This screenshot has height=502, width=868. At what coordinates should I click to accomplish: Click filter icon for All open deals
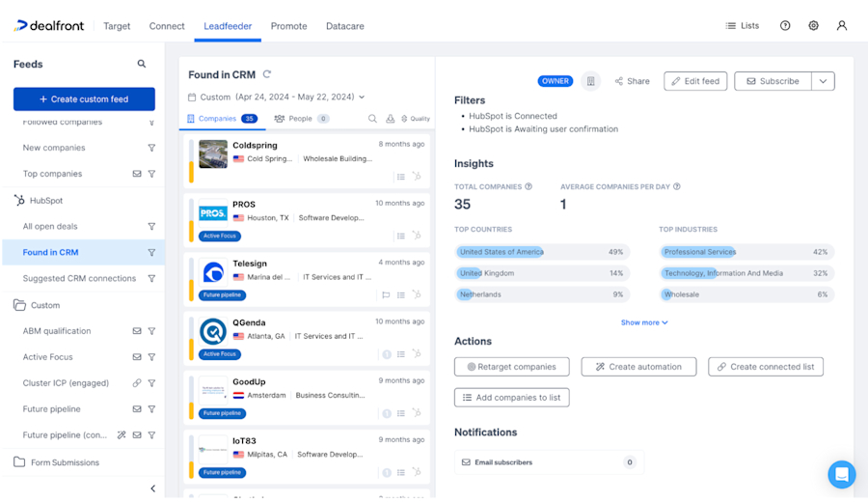pos(151,227)
